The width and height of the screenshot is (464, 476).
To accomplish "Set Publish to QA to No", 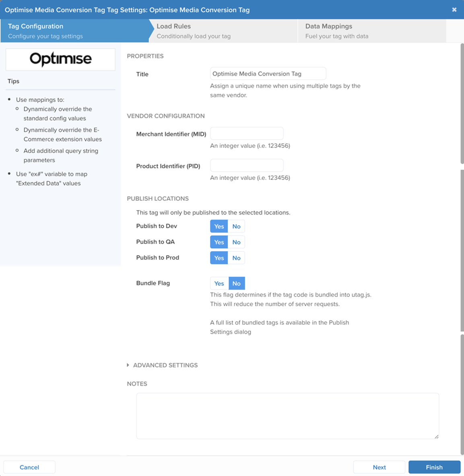I will click(236, 242).
